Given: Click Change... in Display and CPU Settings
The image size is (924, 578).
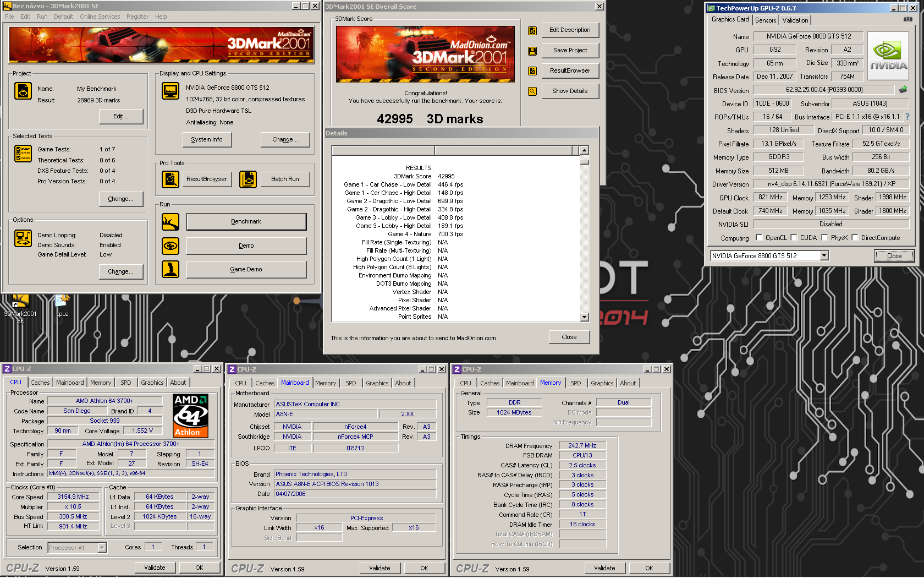Looking at the screenshot, I should (285, 140).
